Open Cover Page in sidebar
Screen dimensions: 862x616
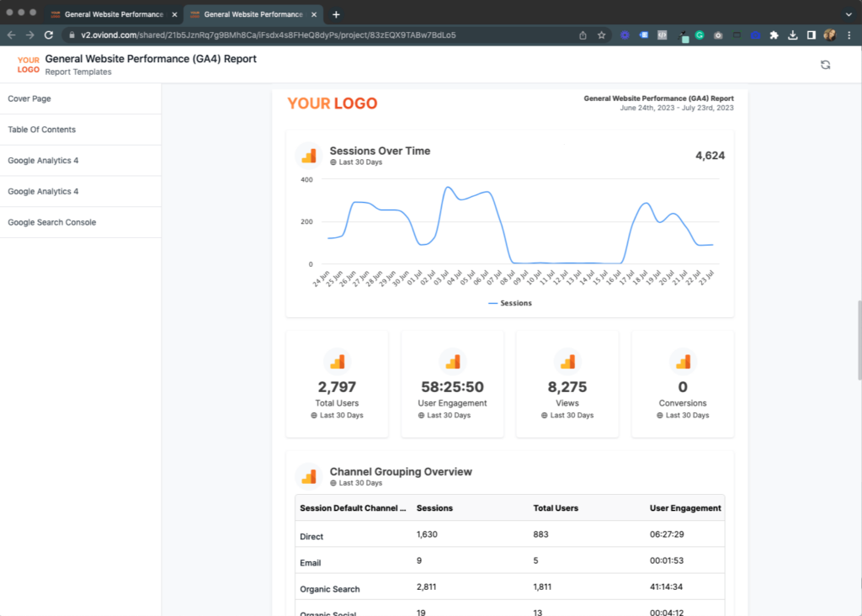[80, 99]
